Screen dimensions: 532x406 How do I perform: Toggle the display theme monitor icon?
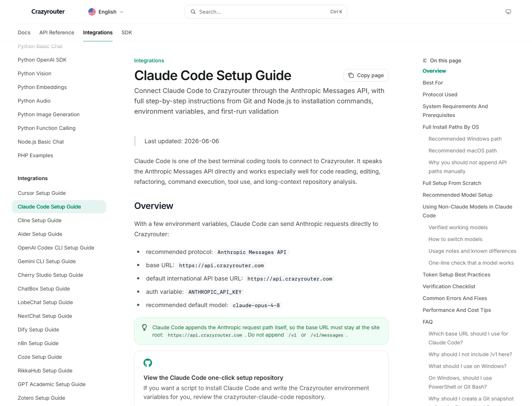(x=508, y=12)
